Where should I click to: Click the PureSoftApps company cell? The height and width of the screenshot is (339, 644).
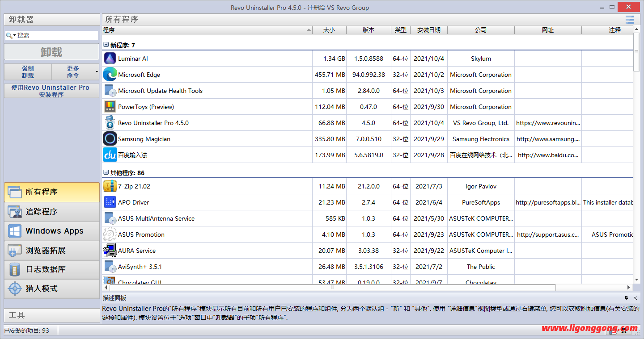click(x=481, y=202)
